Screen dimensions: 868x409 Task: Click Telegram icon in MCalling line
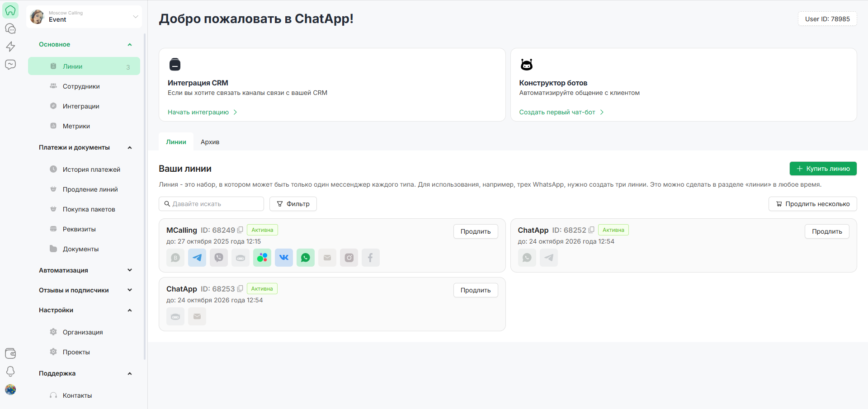pyautogui.click(x=197, y=258)
